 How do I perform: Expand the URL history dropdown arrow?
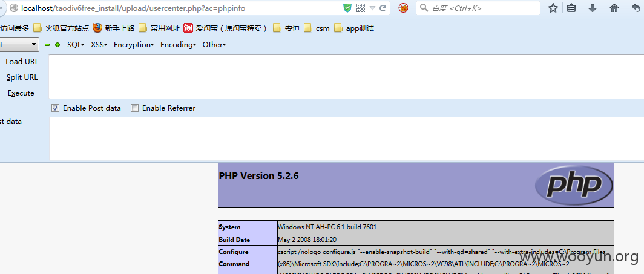pyautogui.click(x=372, y=8)
